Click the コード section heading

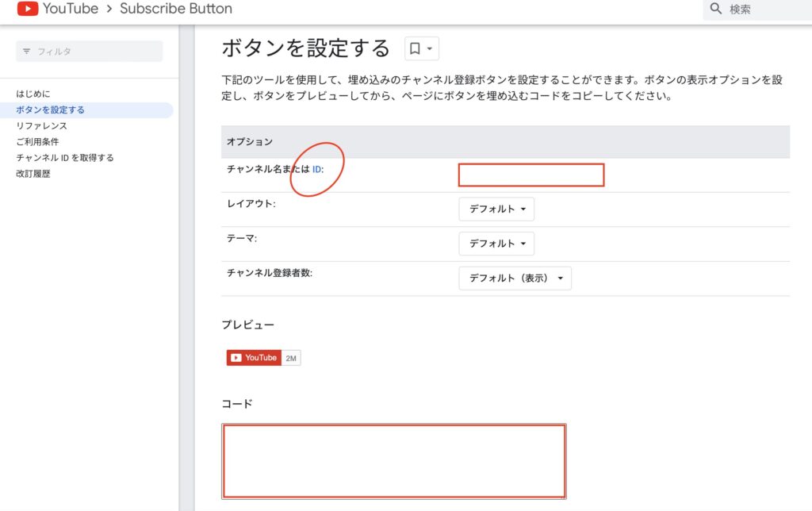tap(237, 404)
